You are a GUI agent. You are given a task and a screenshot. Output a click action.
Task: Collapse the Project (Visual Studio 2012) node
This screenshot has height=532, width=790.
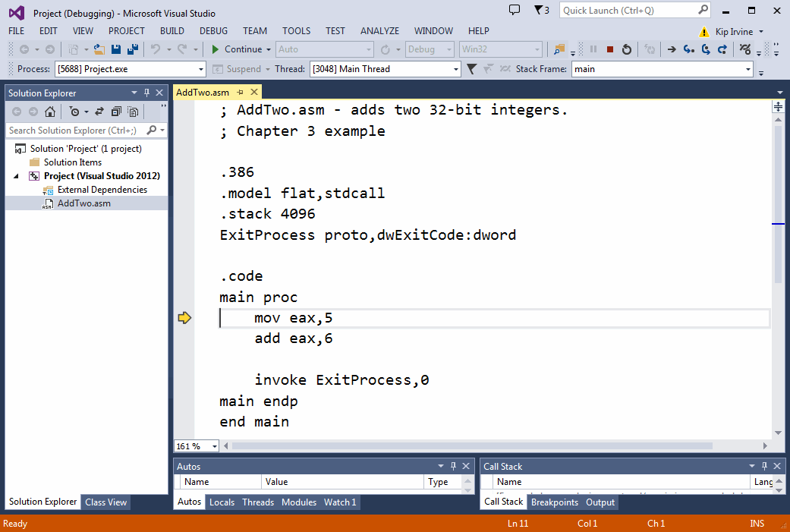pyautogui.click(x=16, y=176)
